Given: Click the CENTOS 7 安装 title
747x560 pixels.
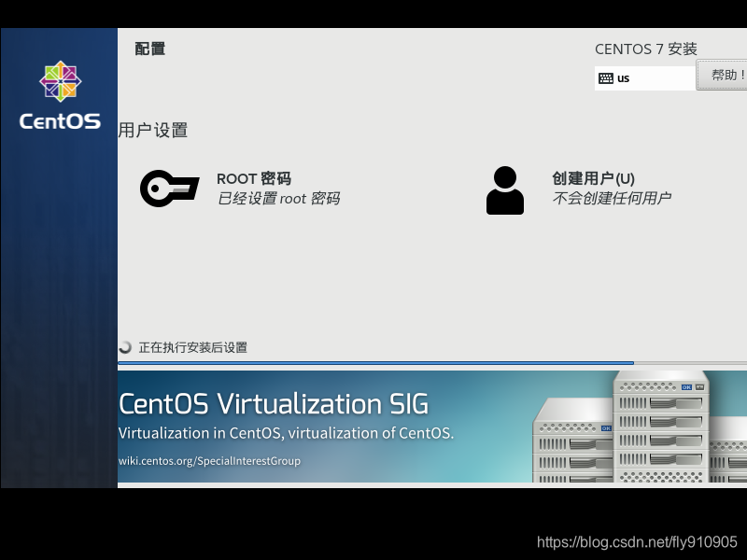Looking at the screenshot, I should click(x=646, y=49).
